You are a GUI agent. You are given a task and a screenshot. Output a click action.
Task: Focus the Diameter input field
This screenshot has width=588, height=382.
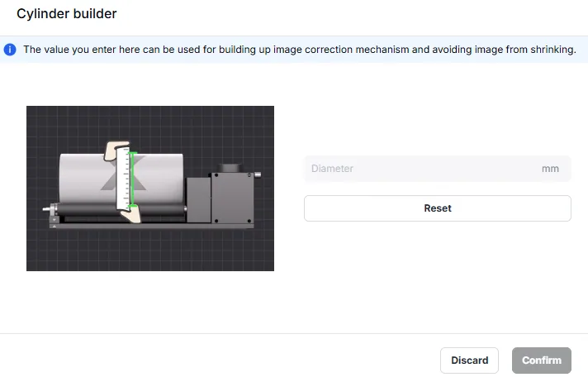pyautogui.click(x=437, y=169)
